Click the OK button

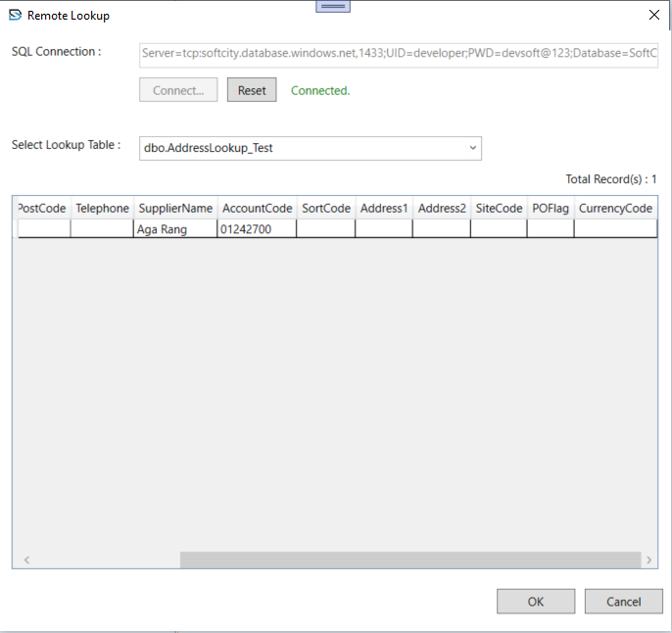pyautogui.click(x=536, y=602)
